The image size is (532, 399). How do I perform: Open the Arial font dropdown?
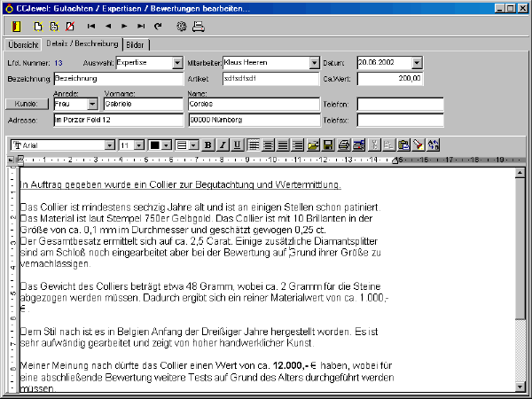point(110,145)
